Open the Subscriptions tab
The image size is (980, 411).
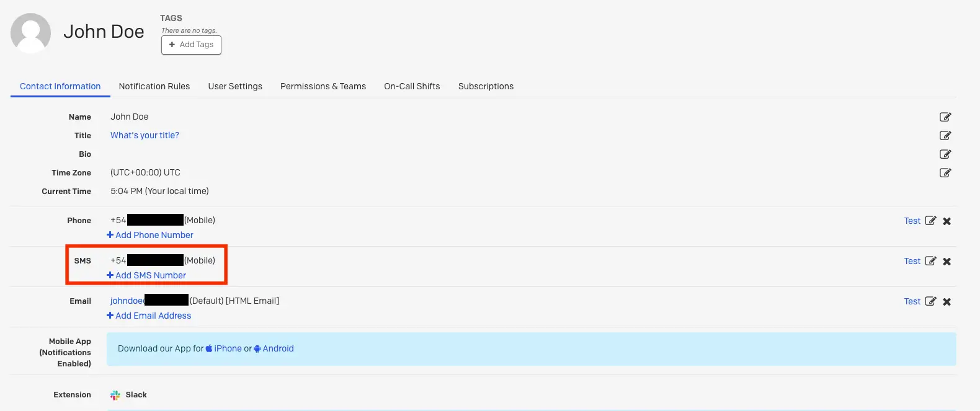[x=486, y=86]
